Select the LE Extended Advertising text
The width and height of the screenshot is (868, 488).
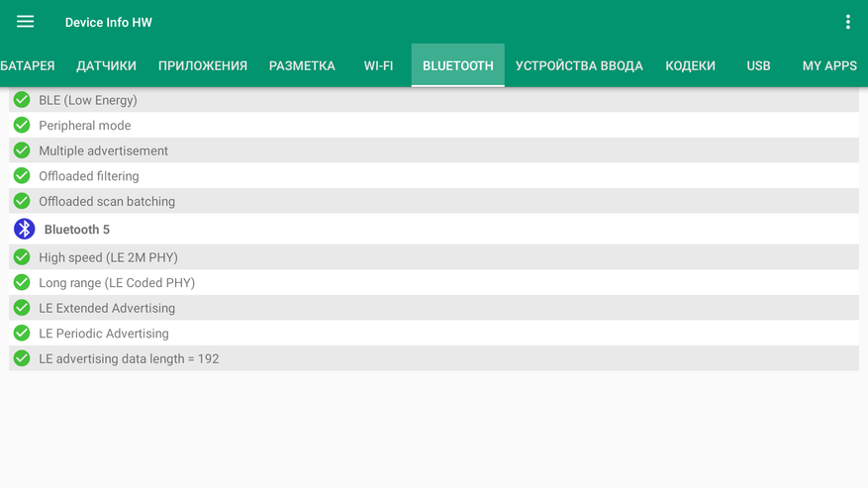[x=107, y=308]
